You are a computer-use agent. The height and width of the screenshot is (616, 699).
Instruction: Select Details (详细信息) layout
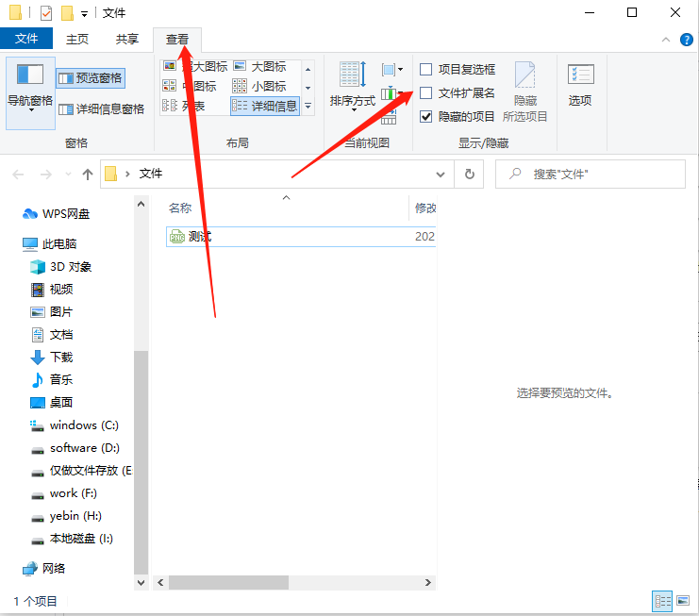[x=265, y=106]
